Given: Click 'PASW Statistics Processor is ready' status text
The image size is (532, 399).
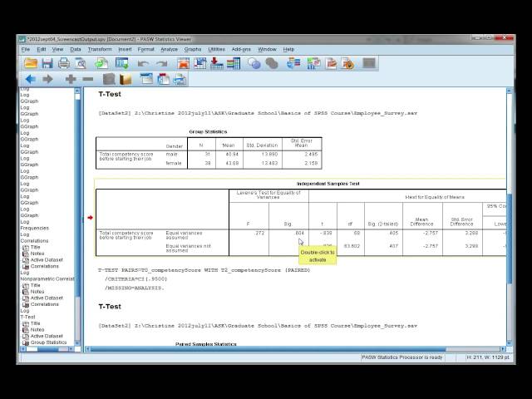Looking at the screenshot, I should point(402,357).
